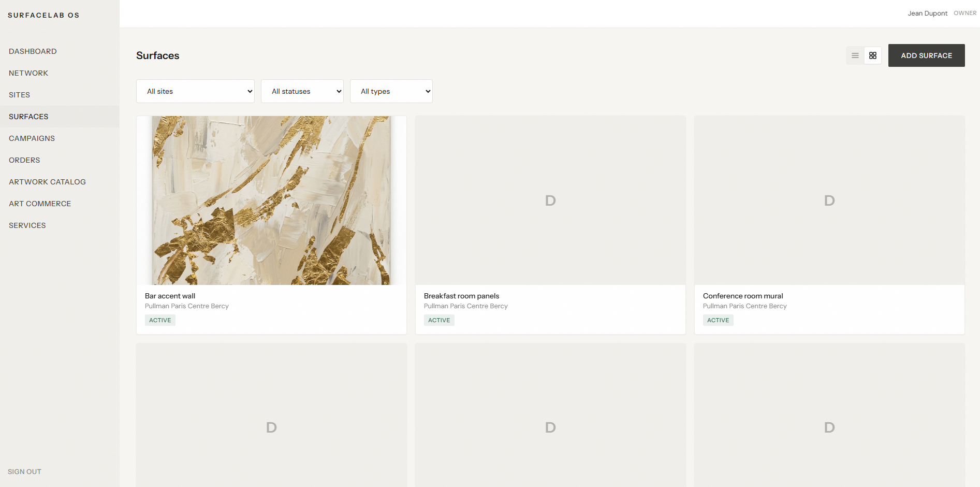
Task: Open the All types dropdown
Action: point(391,91)
